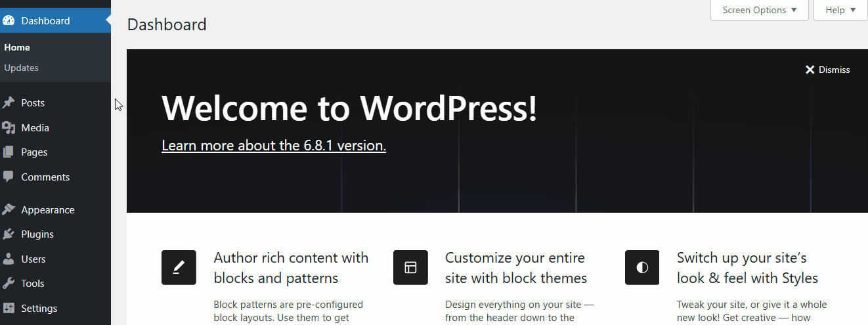The height and width of the screenshot is (325, 868).
Task: Click the Welcome to WordPress! heading
Action: [x=349, y=108]
